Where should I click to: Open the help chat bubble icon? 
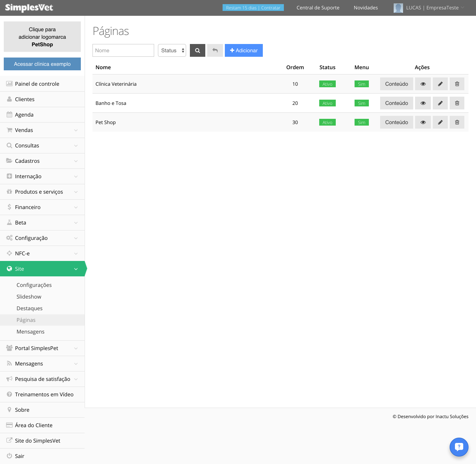click(x=459, y=447)
